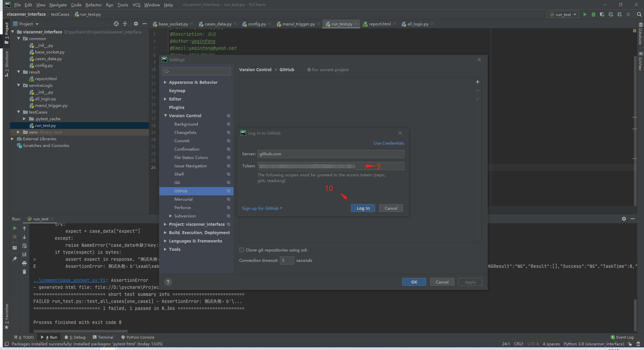Run the run_test configuration from the top toolbar
Viewport: 644px width, 350px height.
[585, 14]
